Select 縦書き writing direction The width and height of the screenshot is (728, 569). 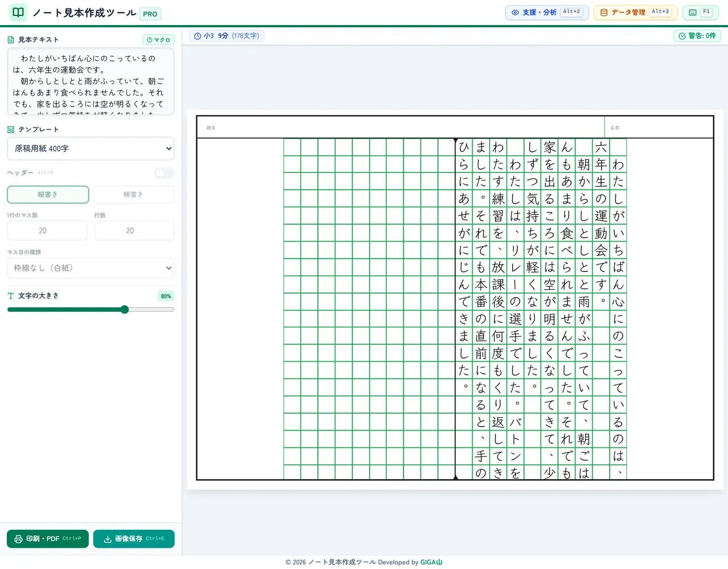coord(48,195)
